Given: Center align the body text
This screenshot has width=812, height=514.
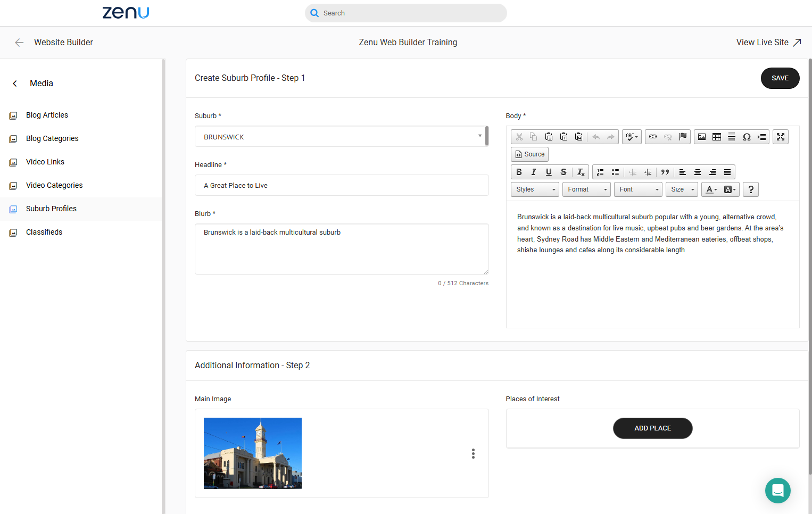Looking at the screenshot, I should [x=698, y=172].
